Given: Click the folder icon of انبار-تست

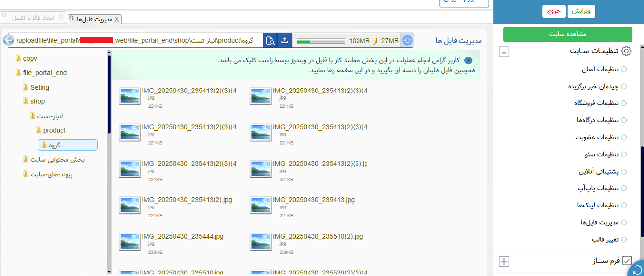Looking at the screenshot, I should (x=33, y=116).
